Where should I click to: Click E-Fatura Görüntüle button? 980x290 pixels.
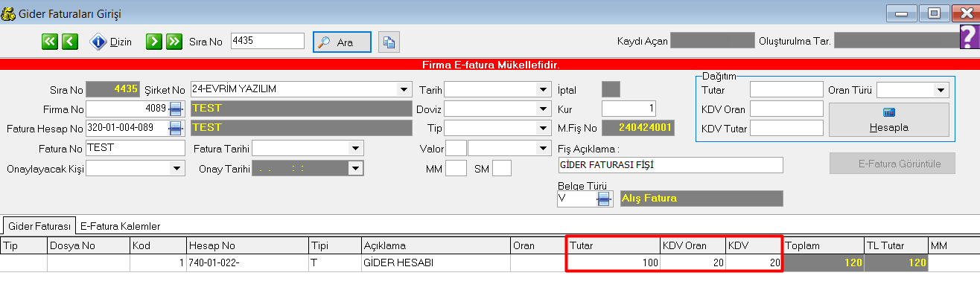[892, 163]
